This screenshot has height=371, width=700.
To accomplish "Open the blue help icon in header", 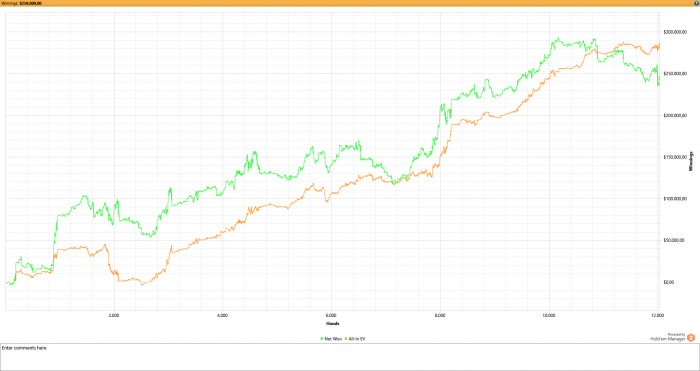I will [x=697, y=3].
